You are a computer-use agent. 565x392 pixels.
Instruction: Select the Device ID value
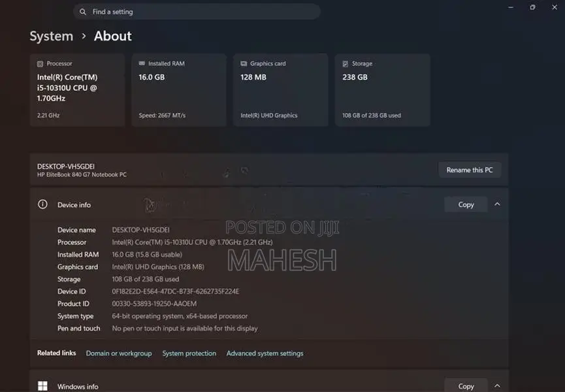point(176,291)
